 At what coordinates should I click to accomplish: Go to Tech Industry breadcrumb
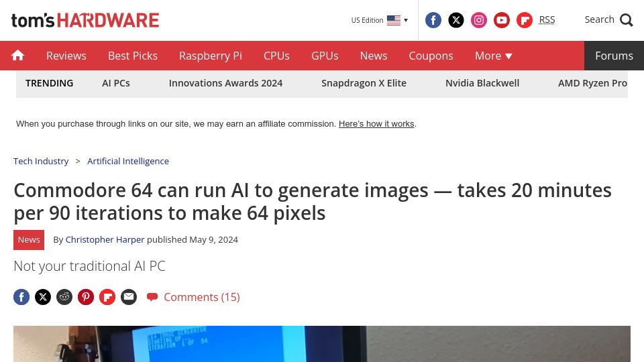[x=41, y=162]
